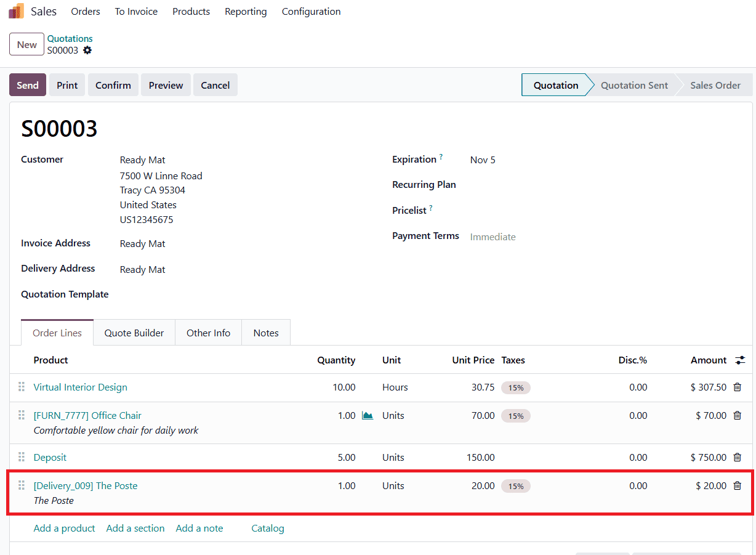This screenshot has height=555, width=756.
Task: Delete the Office Chair order line
Action: [x=737, y=416]
